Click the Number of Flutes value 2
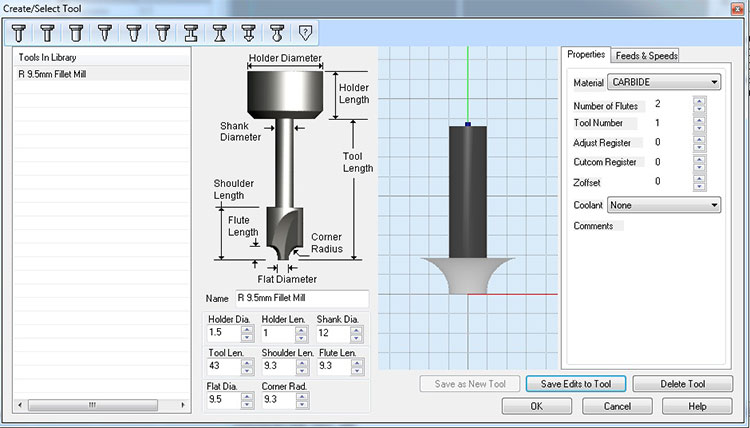Viewport: 750px width, 428px height. click(658, 104)
